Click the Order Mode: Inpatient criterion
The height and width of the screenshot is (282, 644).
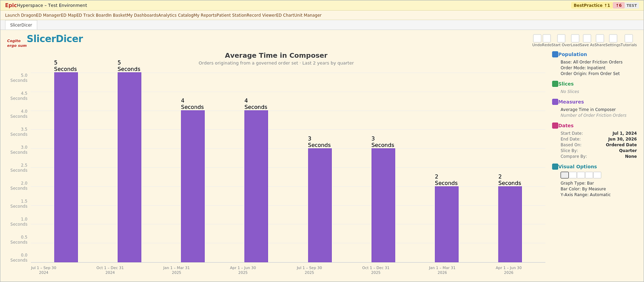pyautogui.click(x=583, y=68)
